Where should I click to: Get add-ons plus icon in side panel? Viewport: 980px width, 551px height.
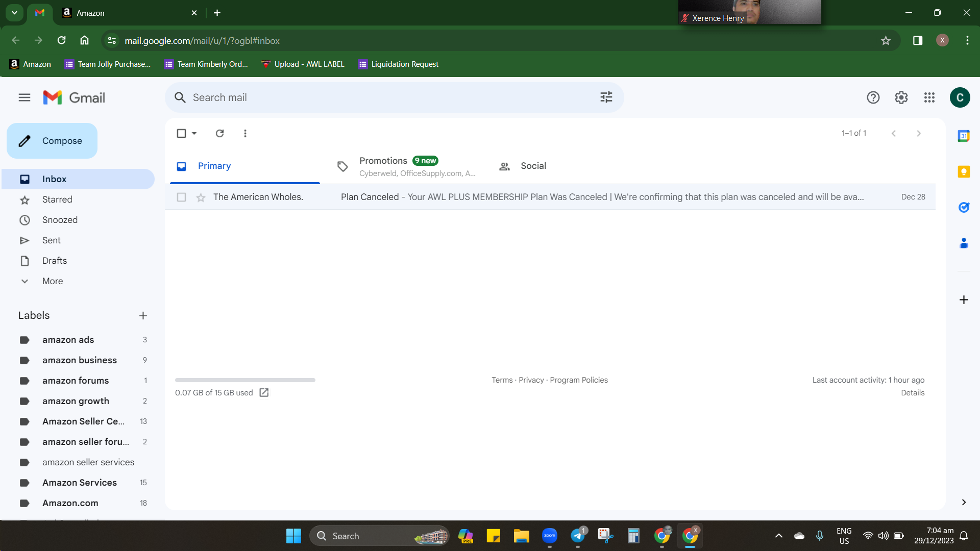click(x=964, y=300)
